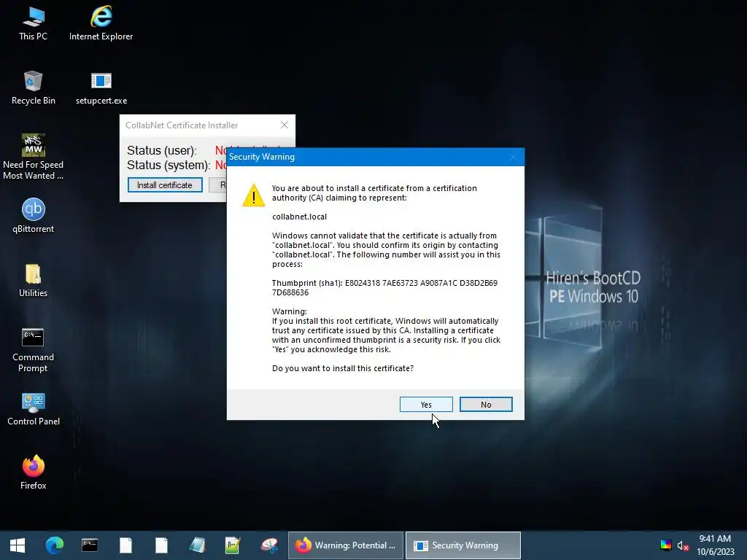747x560 pixels.
Task: Open command prompt icon in taskbar
Action: (x=90, y=545)
